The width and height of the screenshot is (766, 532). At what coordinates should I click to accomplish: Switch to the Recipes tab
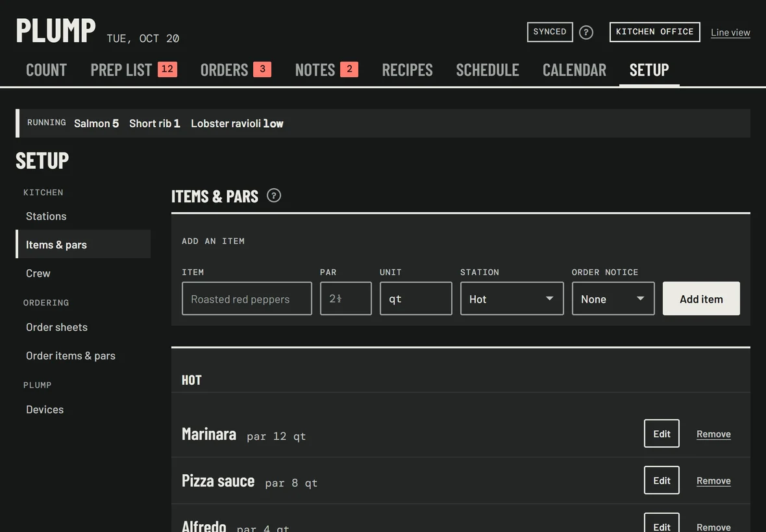tap(408, 70)
